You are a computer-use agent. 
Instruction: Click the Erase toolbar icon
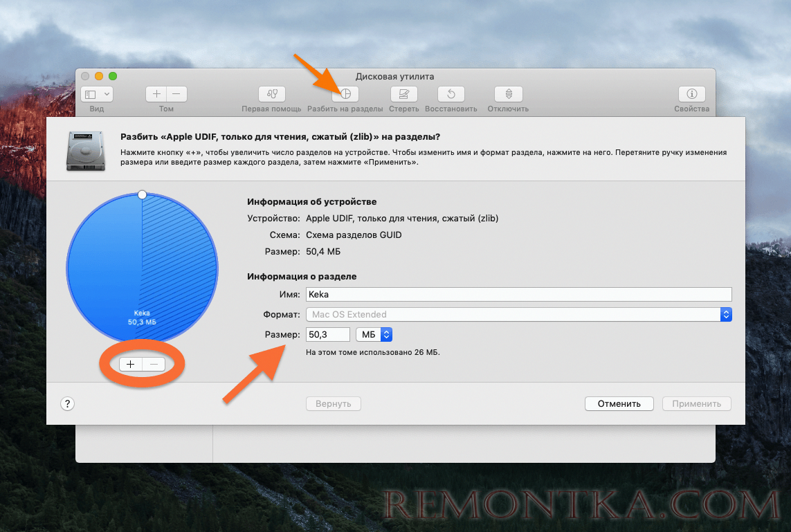coord(403,94)
